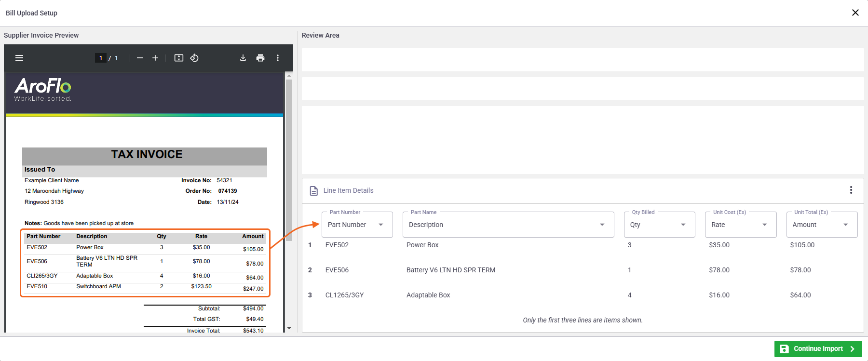The width and height of the screenshot is (868, 361).
Task: Click the $494.00 subtotal in the preview
Action: [x=253, y=308]
